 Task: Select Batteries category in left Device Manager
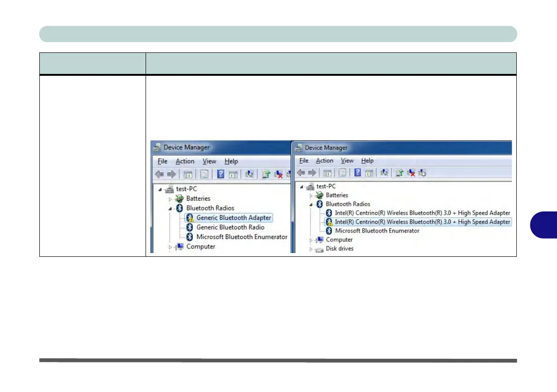[198, 198]
